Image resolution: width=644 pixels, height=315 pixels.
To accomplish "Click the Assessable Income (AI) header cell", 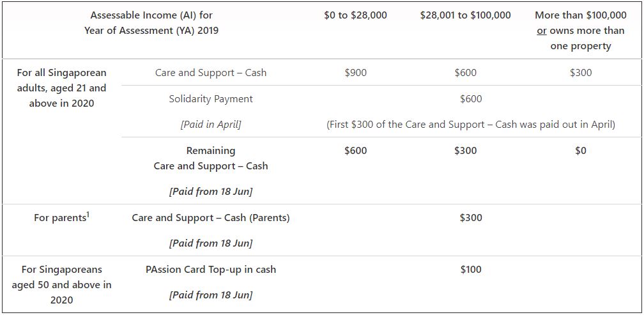I will (x=151, y=22).
